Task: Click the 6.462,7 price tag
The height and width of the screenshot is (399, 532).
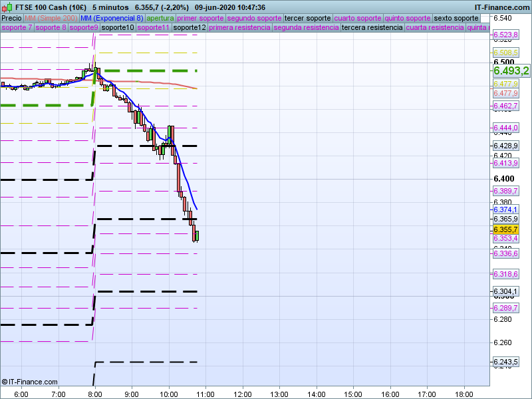Action: (x=505, y=106)
